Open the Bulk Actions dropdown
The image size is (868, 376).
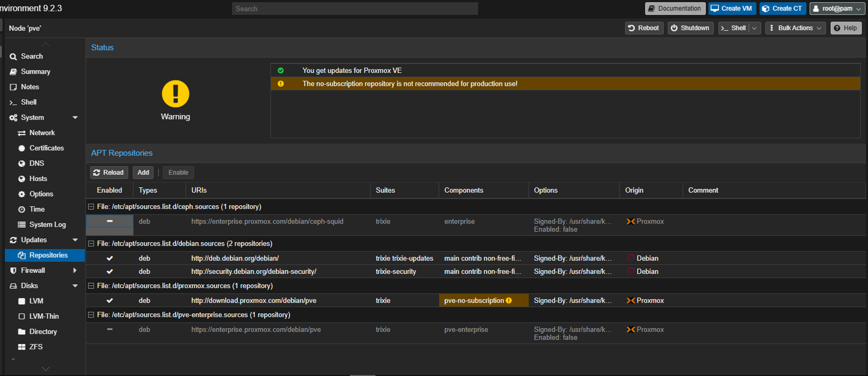795,28
